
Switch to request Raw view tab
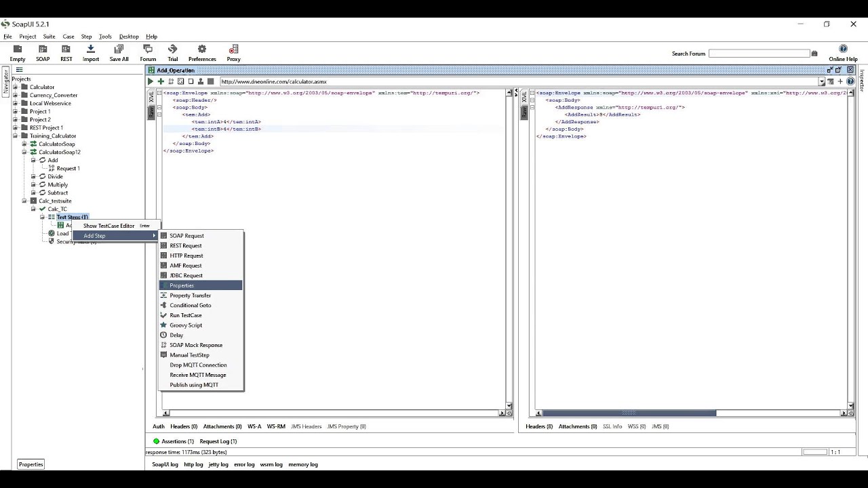151,113
